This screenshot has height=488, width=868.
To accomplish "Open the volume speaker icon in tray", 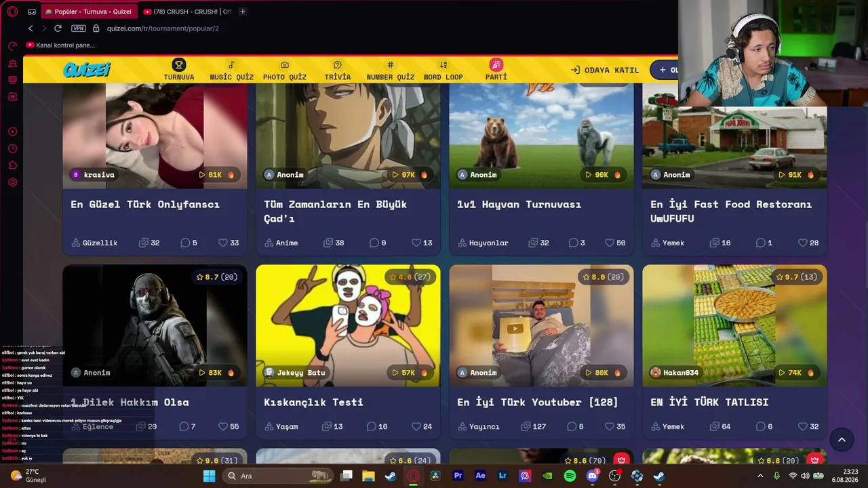I will 806,476.
